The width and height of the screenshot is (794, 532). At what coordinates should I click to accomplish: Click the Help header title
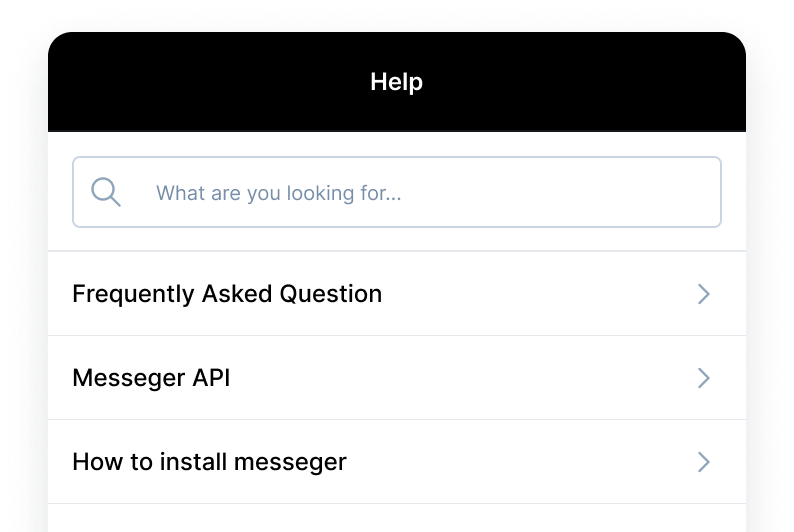coord(396,82)
